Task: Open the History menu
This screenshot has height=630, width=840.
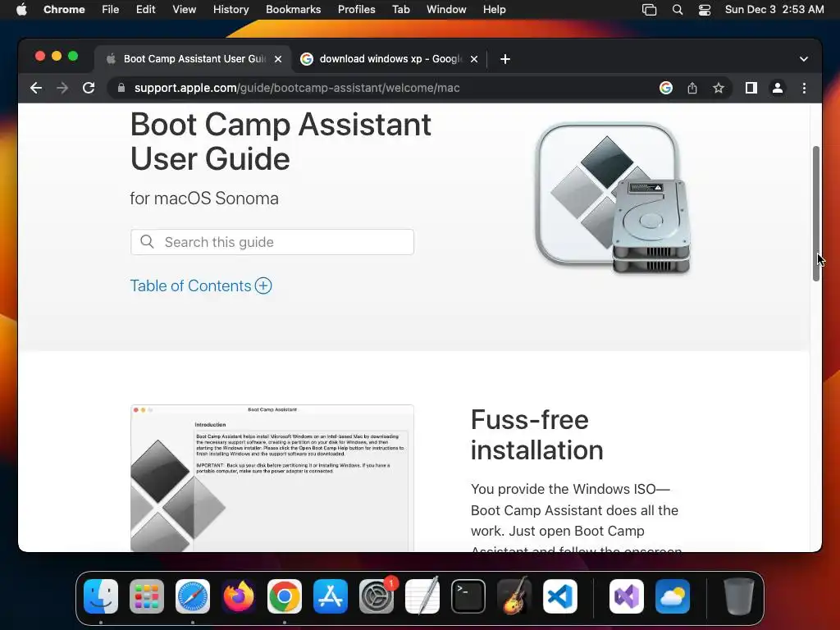Action: (x=231, y=10)
